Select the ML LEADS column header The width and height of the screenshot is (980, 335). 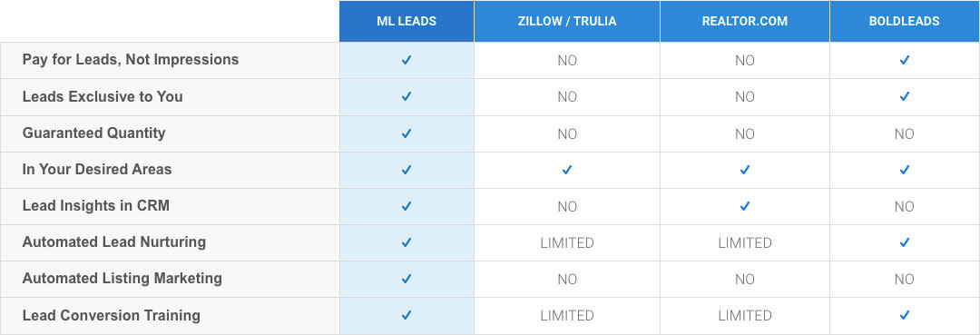[407, 21]
